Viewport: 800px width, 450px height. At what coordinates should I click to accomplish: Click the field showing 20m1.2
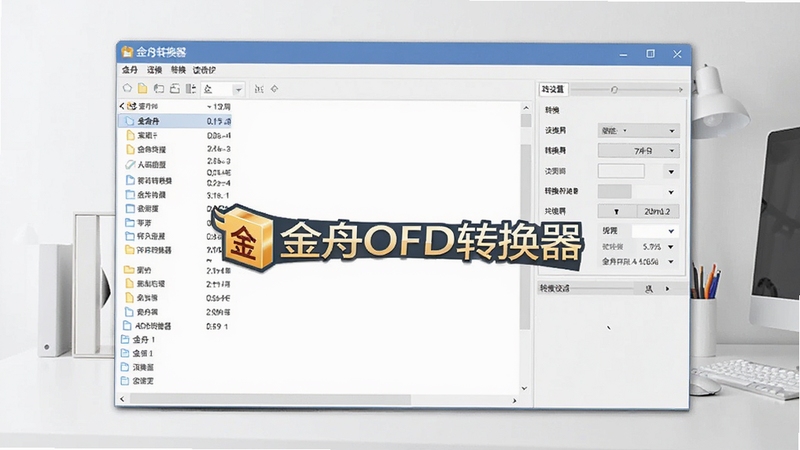tap(658, 211)
